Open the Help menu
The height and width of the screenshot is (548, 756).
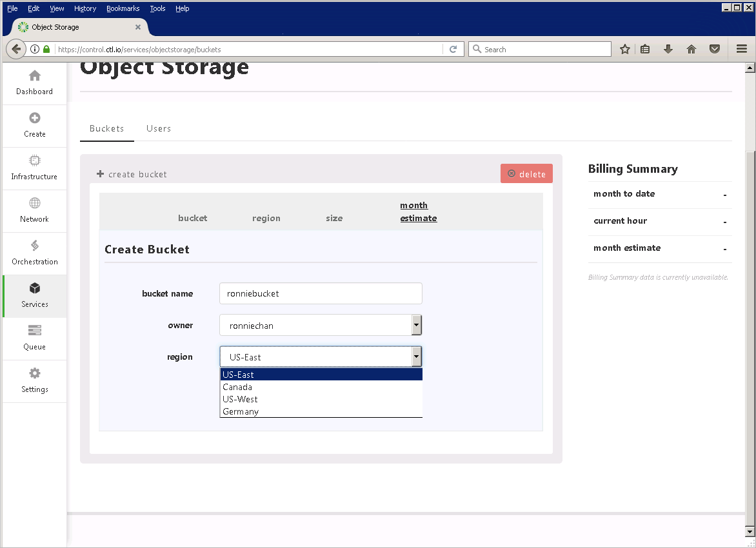pyautogui.click(x=183, y=8)
